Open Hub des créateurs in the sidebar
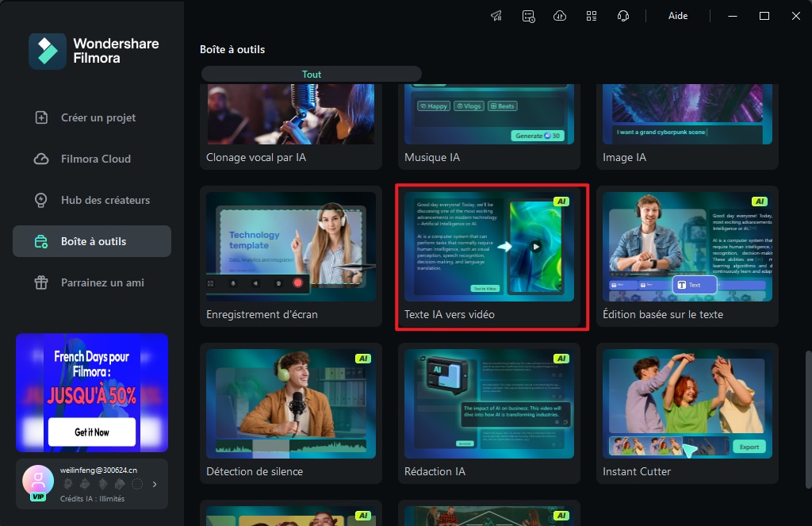 coord(92,200)
